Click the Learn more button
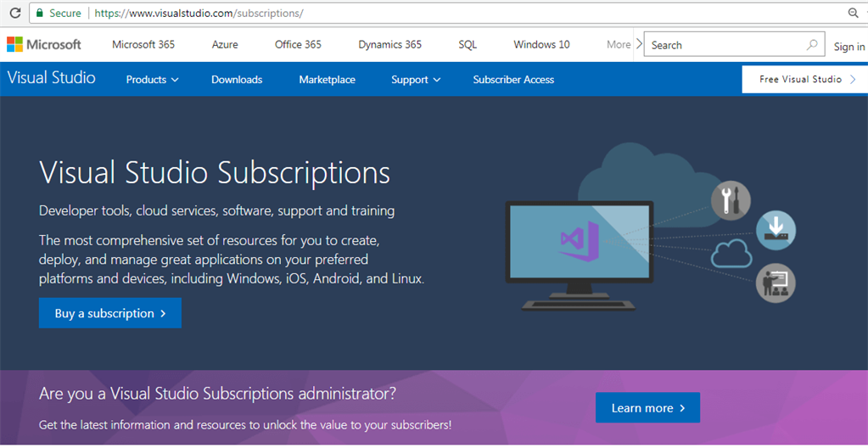This screenshot has width=868, height=448. 647,407
